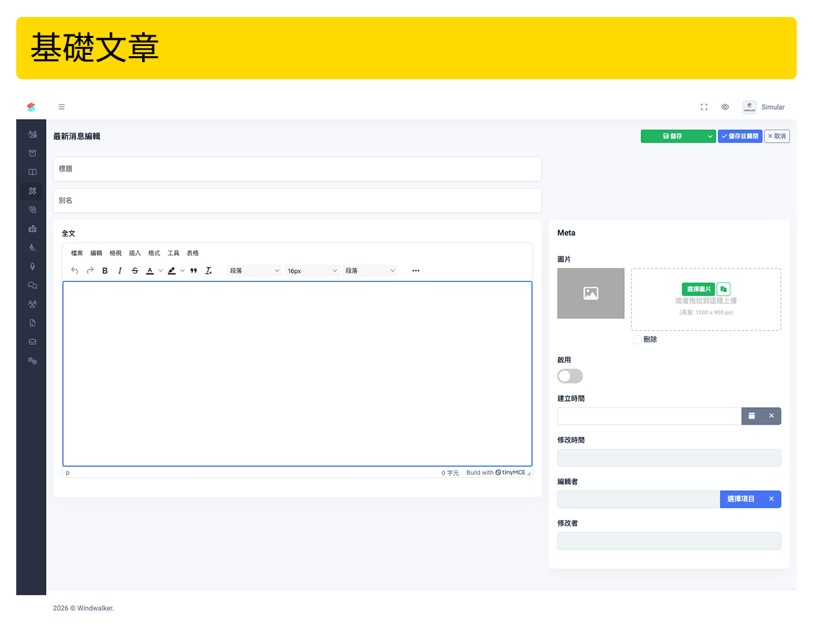813x644 pixels.
Task: Clear the 建立時間 field with the X
Action: (771, 416)
